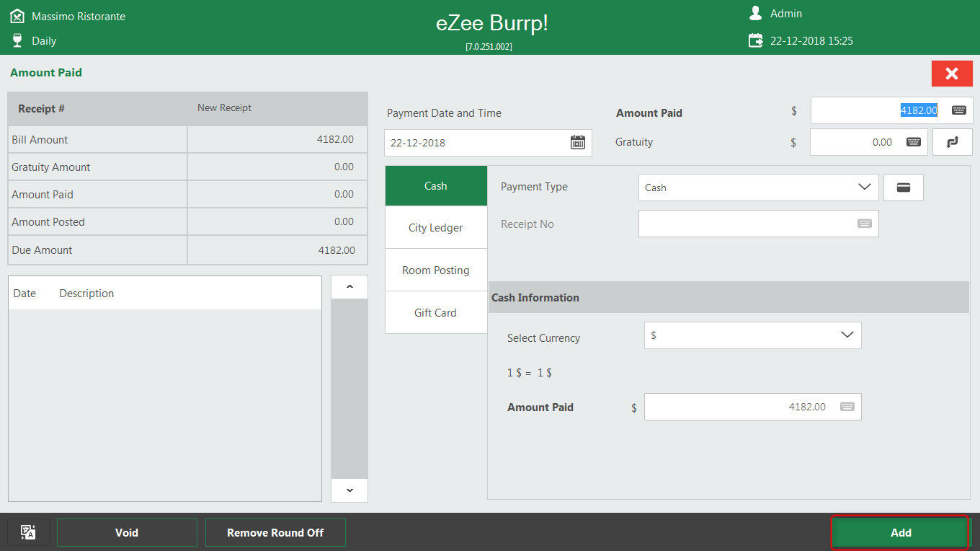Switch to Gift Card tab

[436, 313]
